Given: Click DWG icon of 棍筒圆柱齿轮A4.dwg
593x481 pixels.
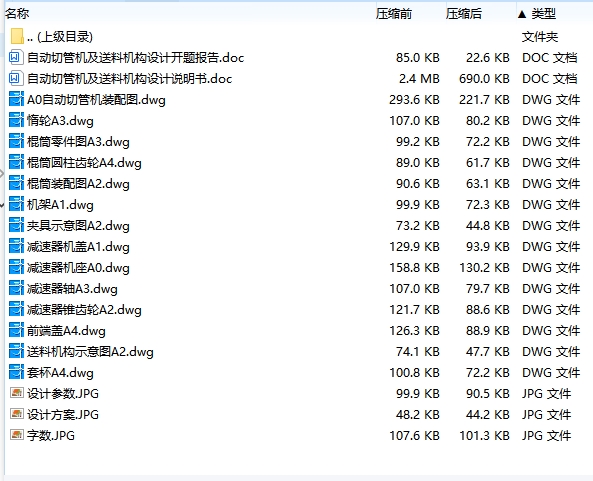Looking at the screenshot, I should pos(16,163).
